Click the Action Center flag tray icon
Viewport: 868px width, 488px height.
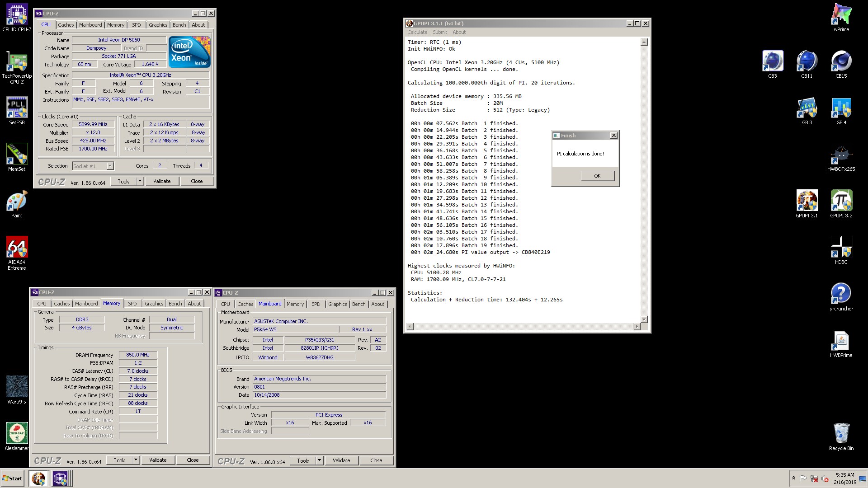pyautogui.click(x=803, y=479)
